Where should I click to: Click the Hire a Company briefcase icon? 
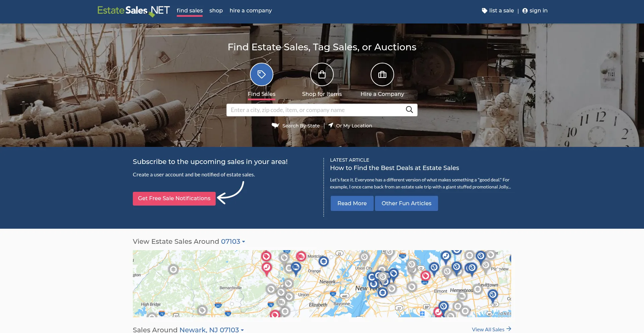point(382,74)
